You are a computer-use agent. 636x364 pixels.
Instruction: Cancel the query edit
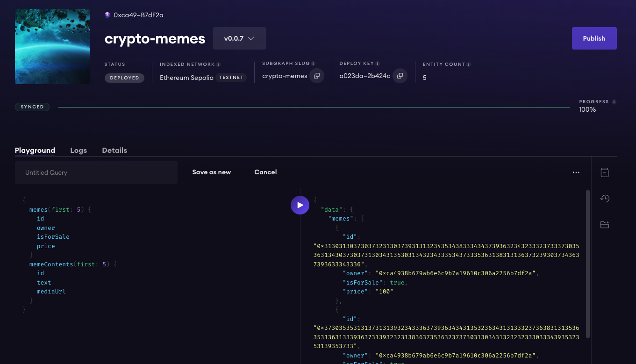tap(265, 172)
